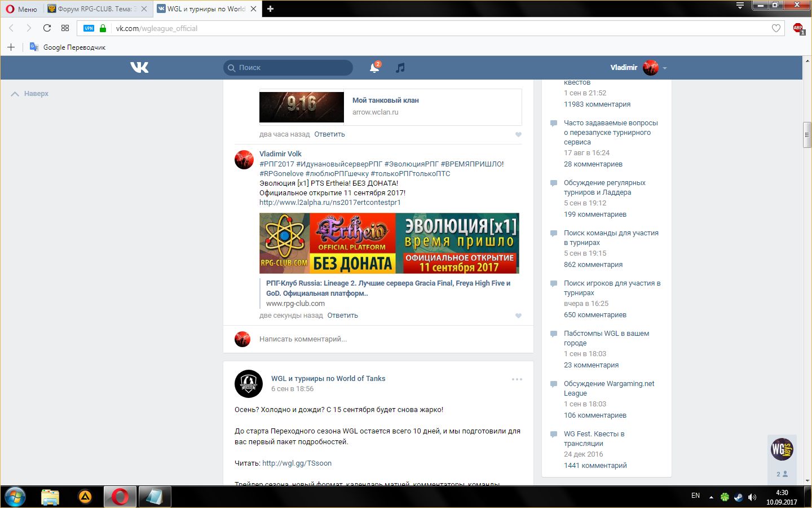812x508 pixels.
Task: Expand the Vladimir profile dropdown arrow
Action: tap(665, 68)
